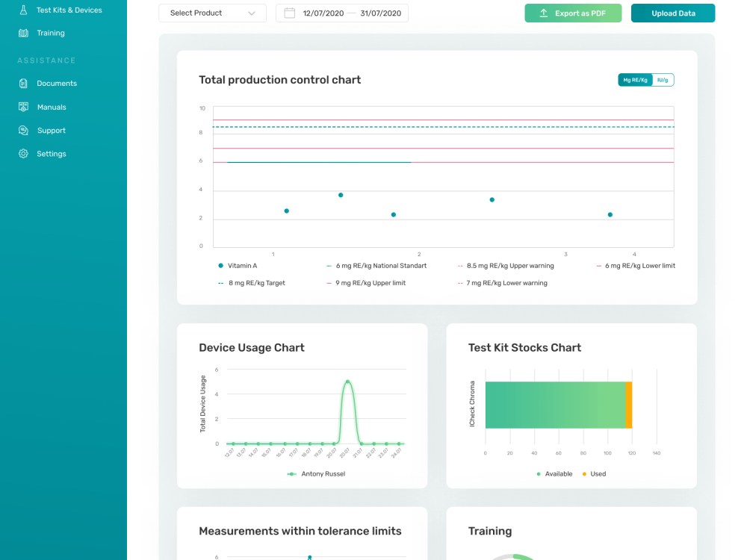Toggle Vitamin A legend entry
Viewport: 747px width, 560px height.
coord(238,266)
